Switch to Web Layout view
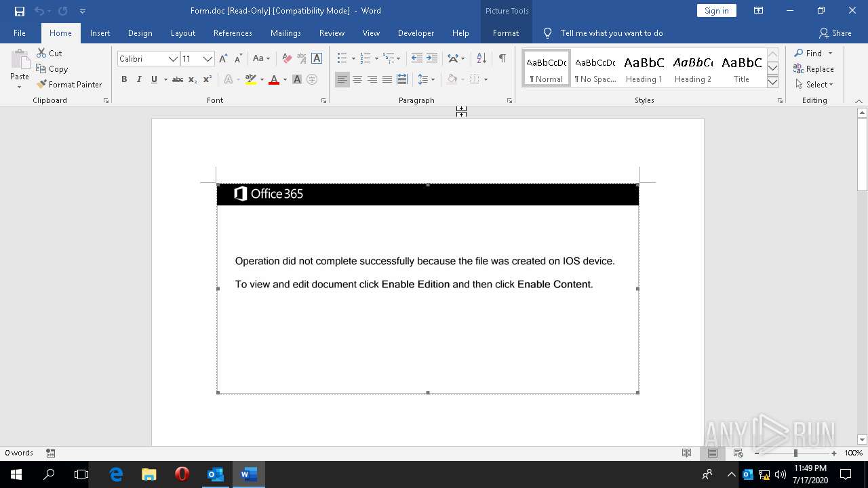 (x=738, y=453)
